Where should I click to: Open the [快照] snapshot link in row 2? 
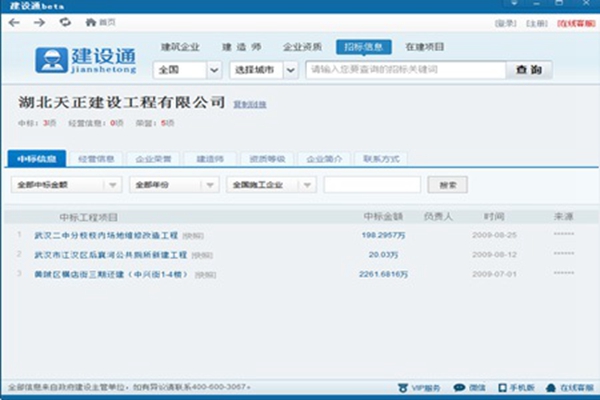202,255
